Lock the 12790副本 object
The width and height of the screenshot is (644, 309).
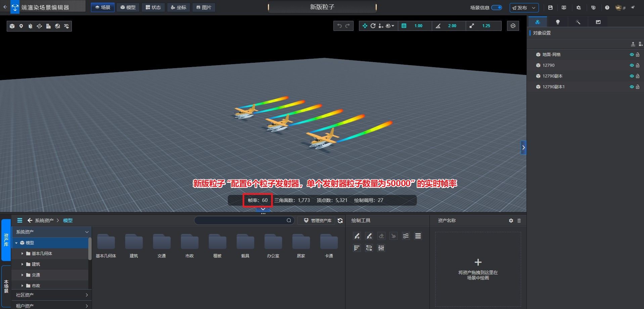click(x=638, y=76)
